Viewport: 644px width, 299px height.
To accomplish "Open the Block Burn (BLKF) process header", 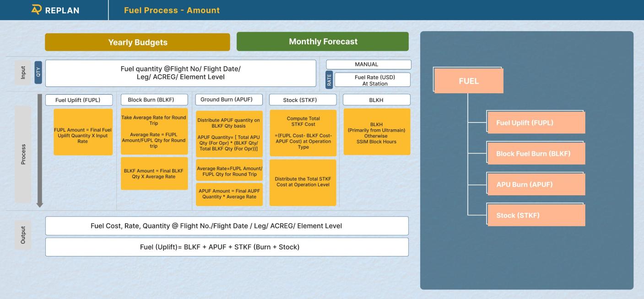I will pos(154,100).
